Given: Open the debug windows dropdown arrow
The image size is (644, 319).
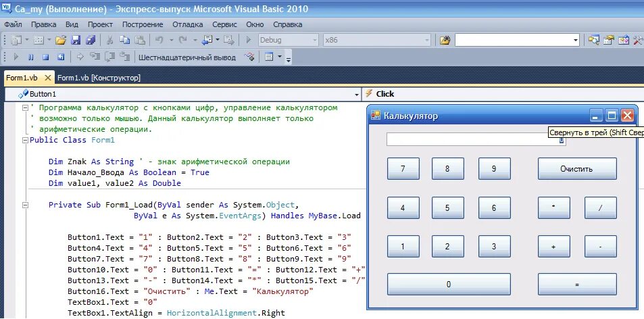Looking at the screenshot, I should pos(280,56).
